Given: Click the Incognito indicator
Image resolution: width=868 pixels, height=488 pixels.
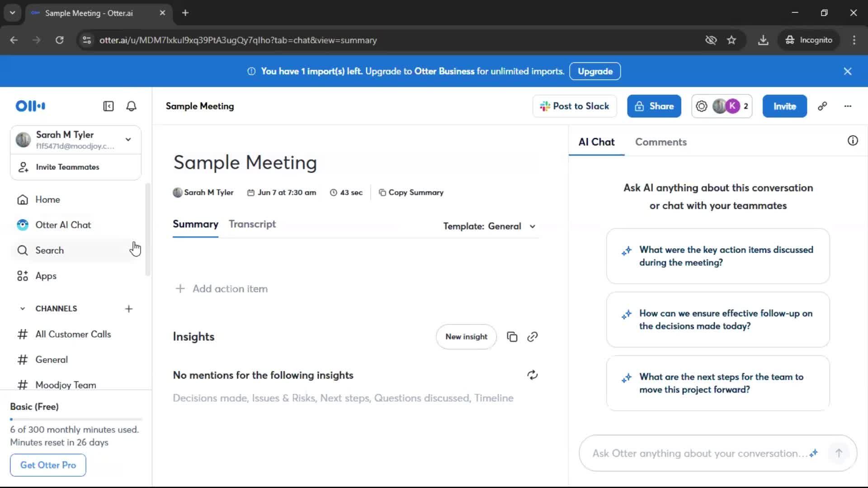Looking at the screenshot, I should point(809,40).
